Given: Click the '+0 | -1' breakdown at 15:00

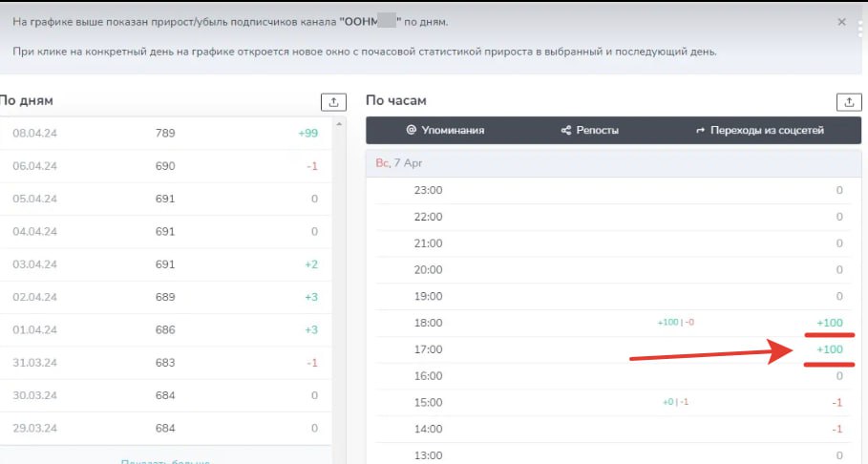Looking at the screenshot, I should tap(675, 402).
